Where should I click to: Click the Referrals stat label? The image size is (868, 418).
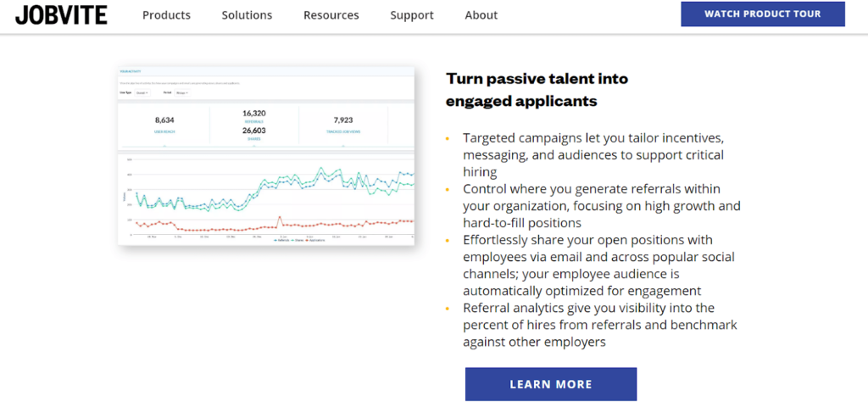pyautogui.click(x=253, y=121)
